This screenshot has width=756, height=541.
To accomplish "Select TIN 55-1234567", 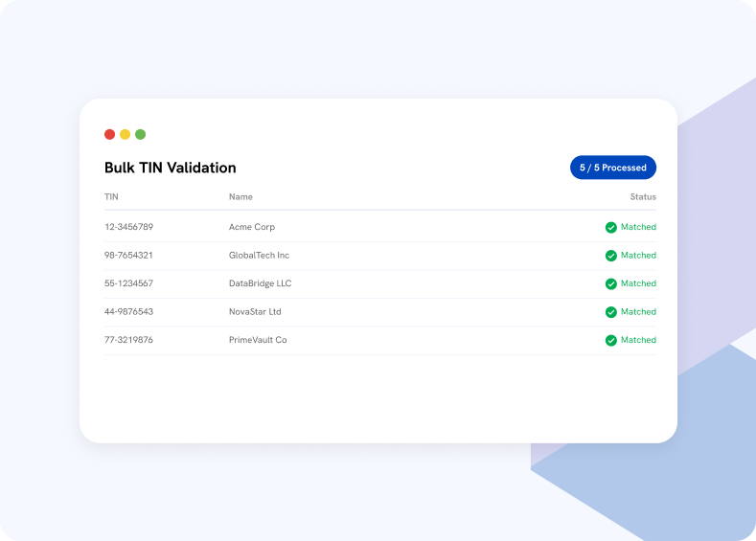I will pos(128,283).
